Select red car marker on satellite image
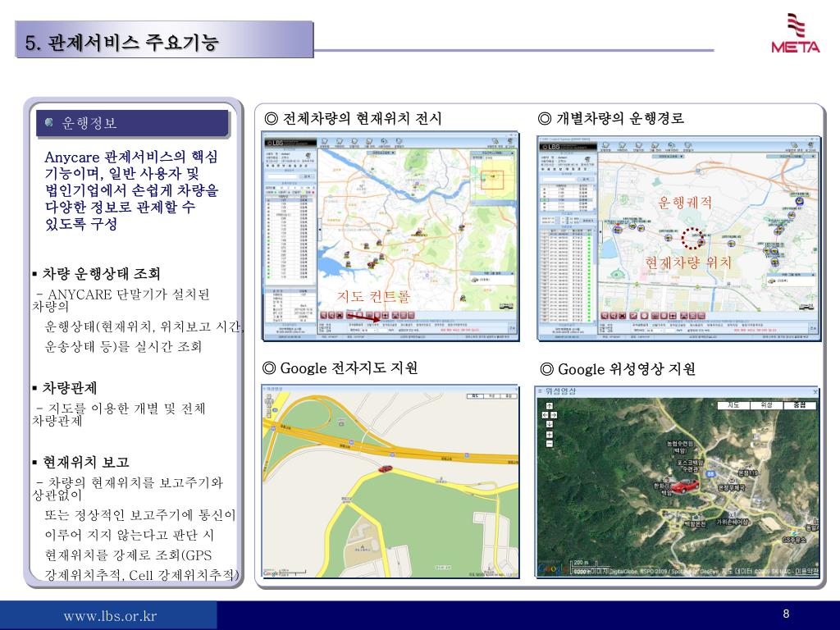The width and height of the screenshot is (840, 630). [684, 486]
